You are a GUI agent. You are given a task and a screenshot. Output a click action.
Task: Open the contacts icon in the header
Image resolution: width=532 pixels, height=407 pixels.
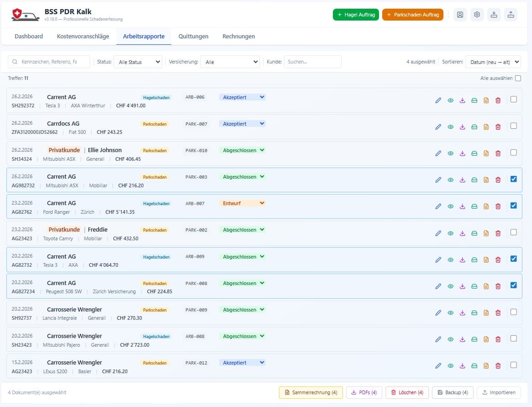(x=460, y=15)
